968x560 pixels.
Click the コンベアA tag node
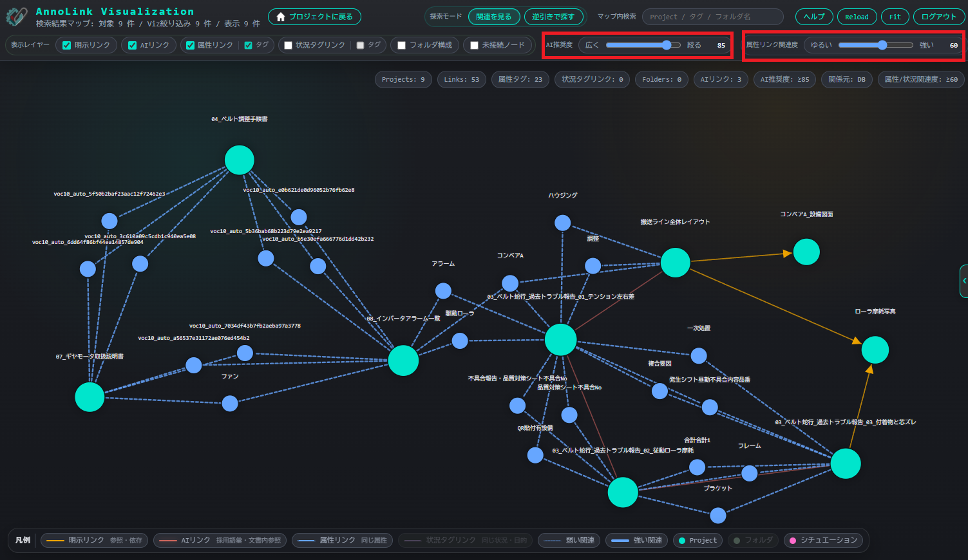pos(510,283)
